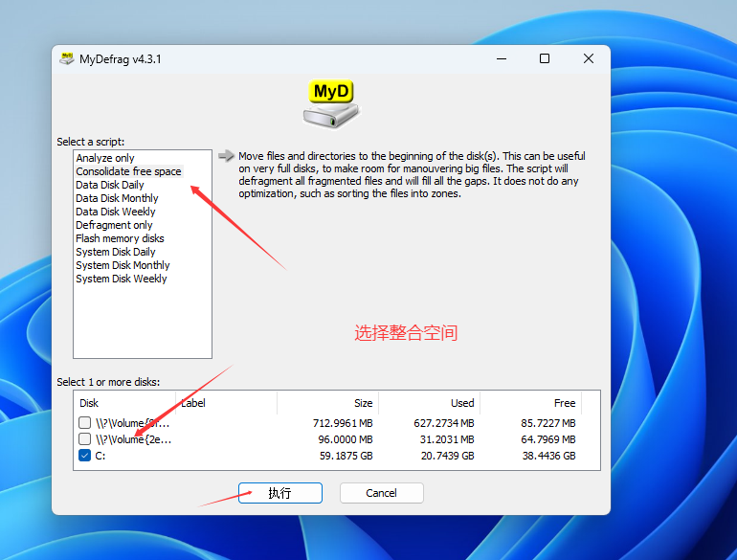Select the Flash memory disks script
Image resolution: width=737 pixels, height=560 pixels.
pyautogui.click(x=120, y=238)
